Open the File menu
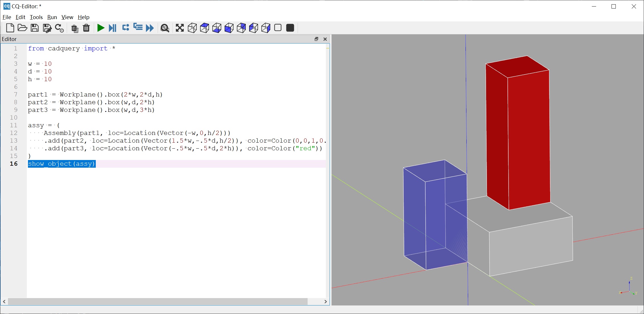The height and width of the screenshot is (314, 644). coord(7,17)
